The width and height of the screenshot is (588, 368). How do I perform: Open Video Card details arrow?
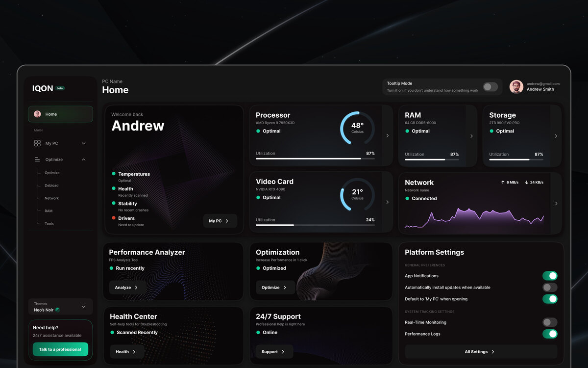point(388,202)
